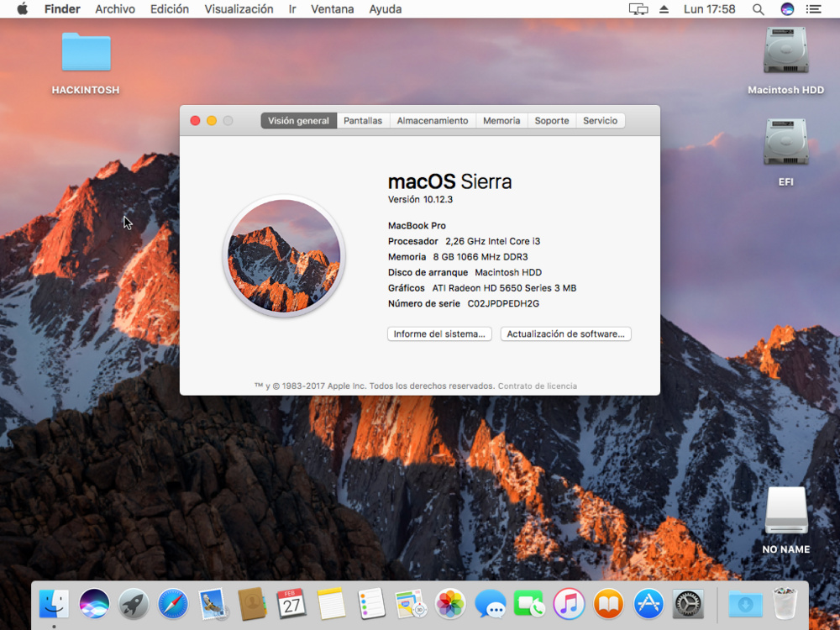Click startup disk value Macintosh HDD in window
840x630 pixels.
(508, 272)
